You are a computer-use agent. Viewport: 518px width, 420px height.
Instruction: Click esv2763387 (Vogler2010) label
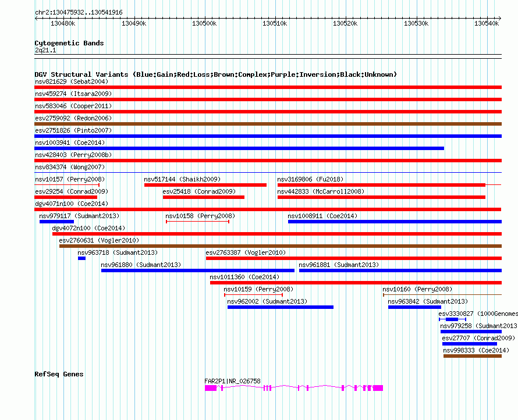[246, 252]
